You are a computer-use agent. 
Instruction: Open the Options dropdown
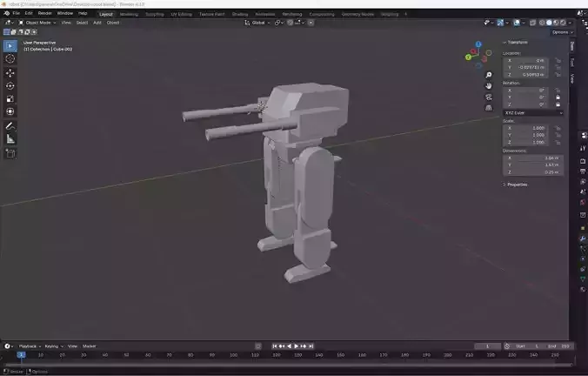pos(563,32)
